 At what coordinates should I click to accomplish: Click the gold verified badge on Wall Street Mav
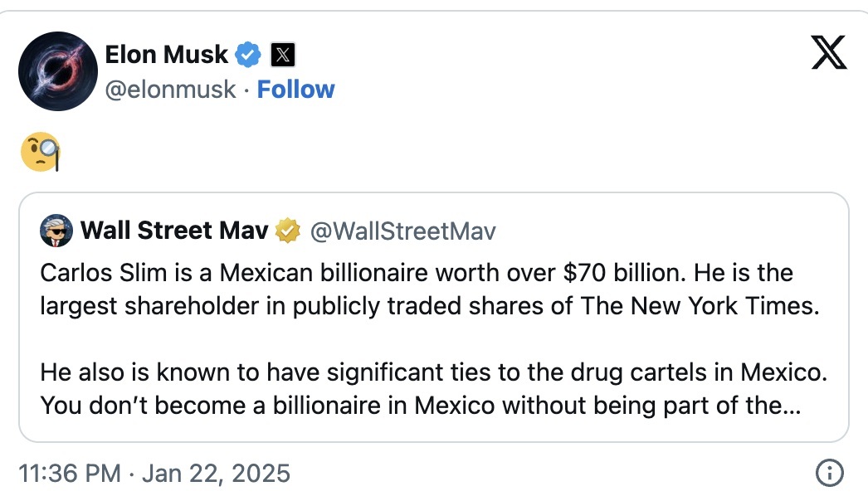point(288,231)
